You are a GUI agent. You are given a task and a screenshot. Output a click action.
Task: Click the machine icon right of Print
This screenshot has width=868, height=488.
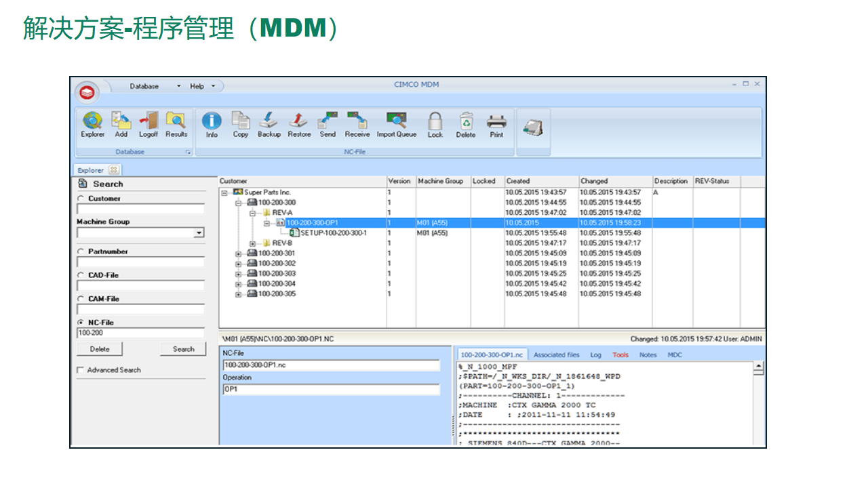(533, 127)
